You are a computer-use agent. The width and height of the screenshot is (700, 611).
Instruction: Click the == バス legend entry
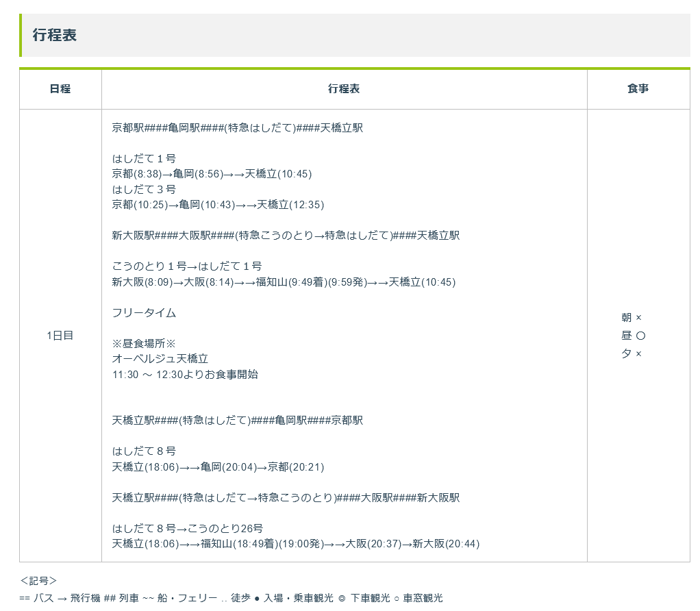coord(36,598)
